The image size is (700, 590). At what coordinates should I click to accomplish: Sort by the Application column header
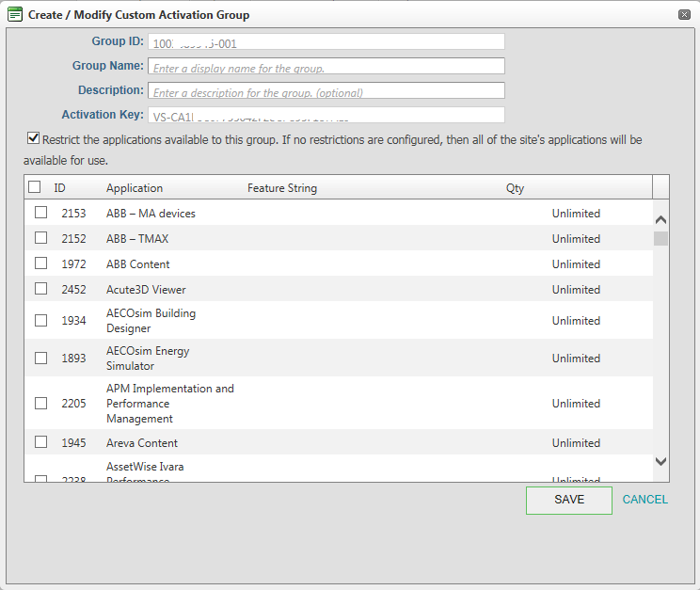135,188
